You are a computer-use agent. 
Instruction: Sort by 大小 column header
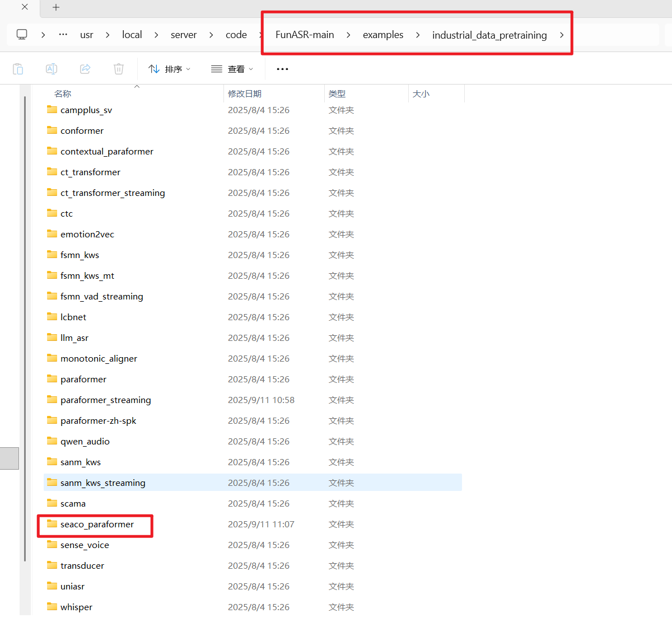point(421,93)
